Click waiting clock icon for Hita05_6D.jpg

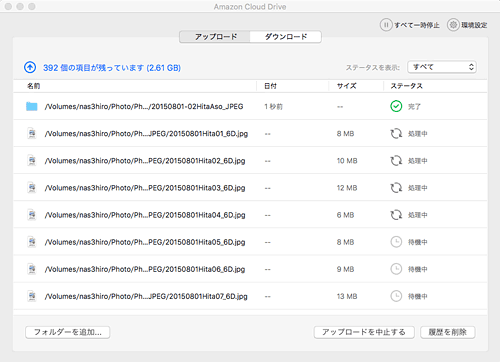(396, 242)
